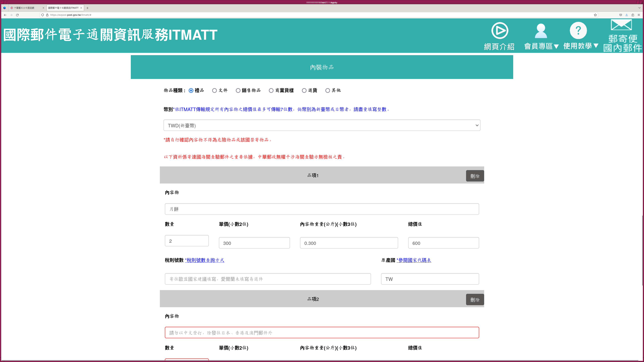
Task: Click the 品項2 內容物 input field
Action: point(322,333)
